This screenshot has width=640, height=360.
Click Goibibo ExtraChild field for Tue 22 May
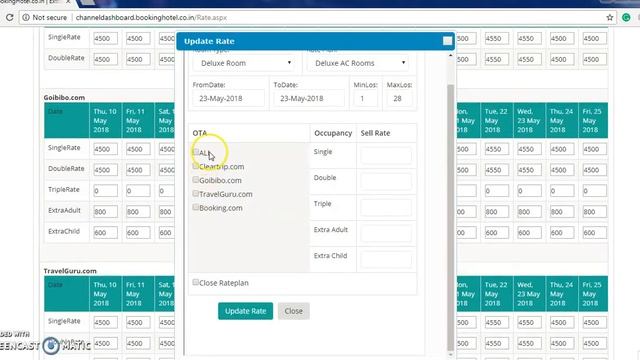(496, 232)
